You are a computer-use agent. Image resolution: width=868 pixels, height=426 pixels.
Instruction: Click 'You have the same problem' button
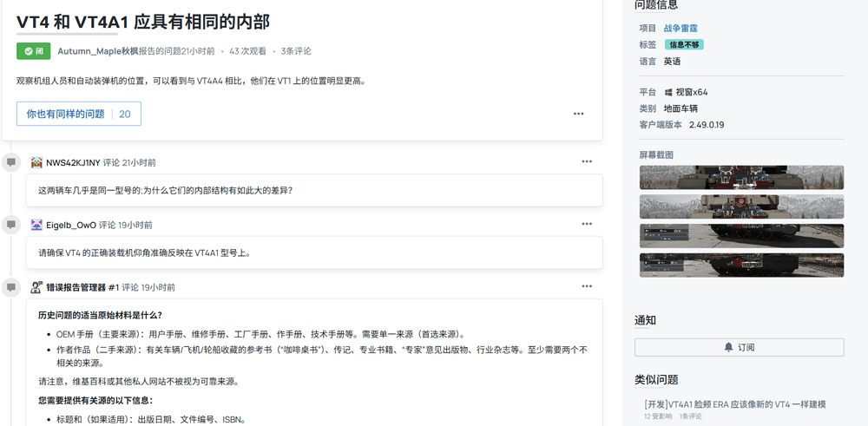pyautogui.click(x=78, y=114)
